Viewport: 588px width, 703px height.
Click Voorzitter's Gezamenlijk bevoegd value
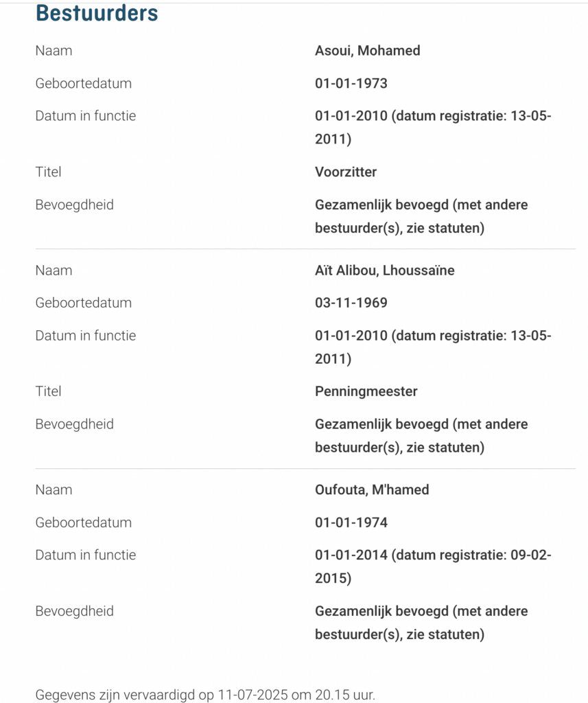tap(421, 216)
